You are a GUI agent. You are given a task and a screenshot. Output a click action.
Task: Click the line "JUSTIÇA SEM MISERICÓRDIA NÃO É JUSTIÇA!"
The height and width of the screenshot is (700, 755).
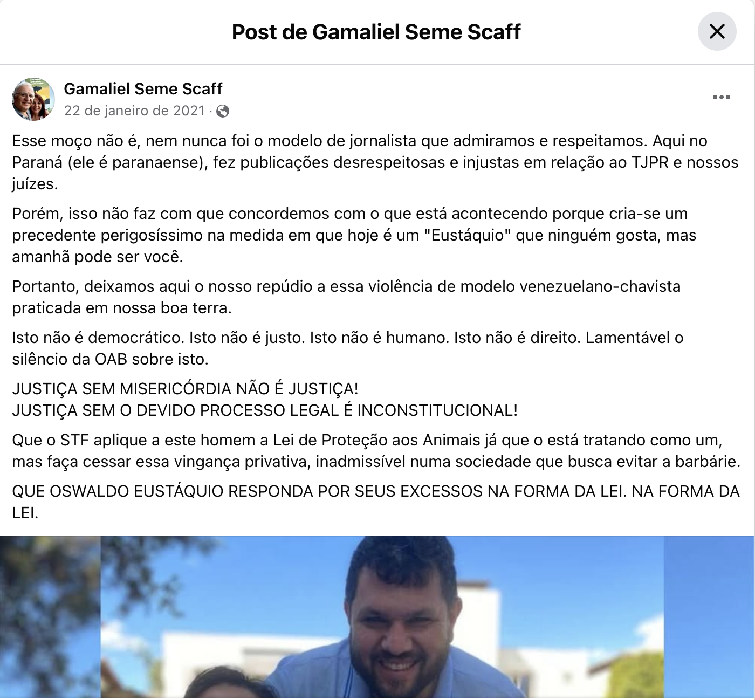tap(185, 389)
